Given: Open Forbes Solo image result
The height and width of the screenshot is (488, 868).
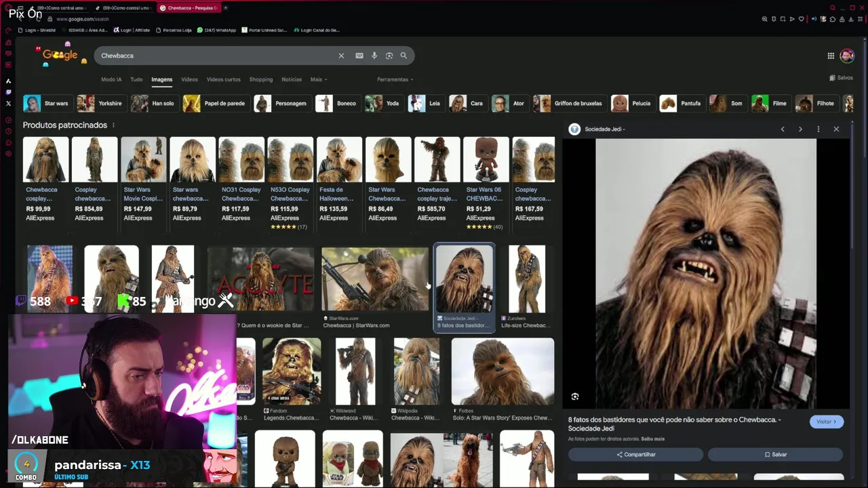Looking at the screenshot, I should click(x=502, y=380).
